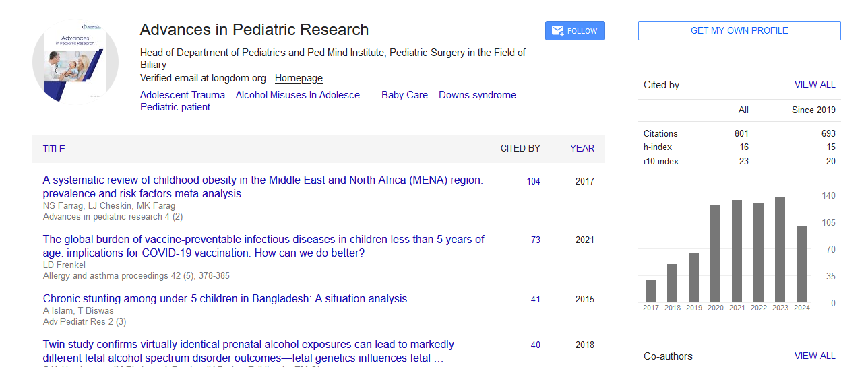
Task: Click the CITED BY column header
Action: click(x=520, y=149)
